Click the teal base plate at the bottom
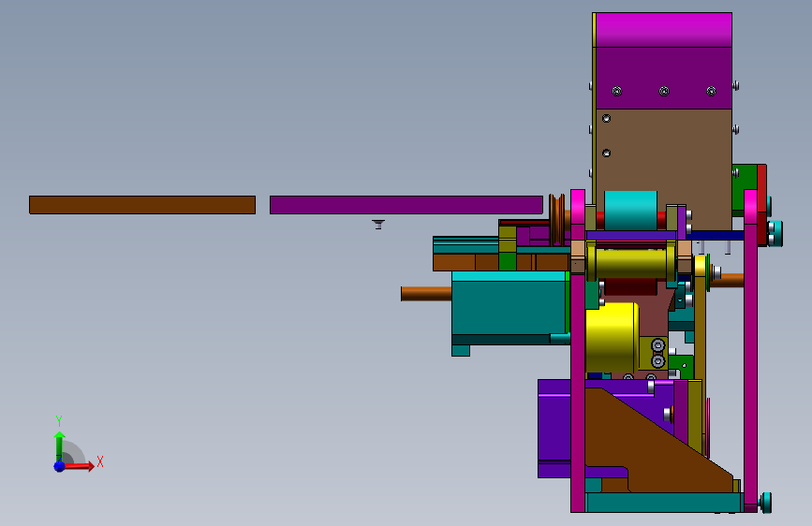 tap(664, 503)
